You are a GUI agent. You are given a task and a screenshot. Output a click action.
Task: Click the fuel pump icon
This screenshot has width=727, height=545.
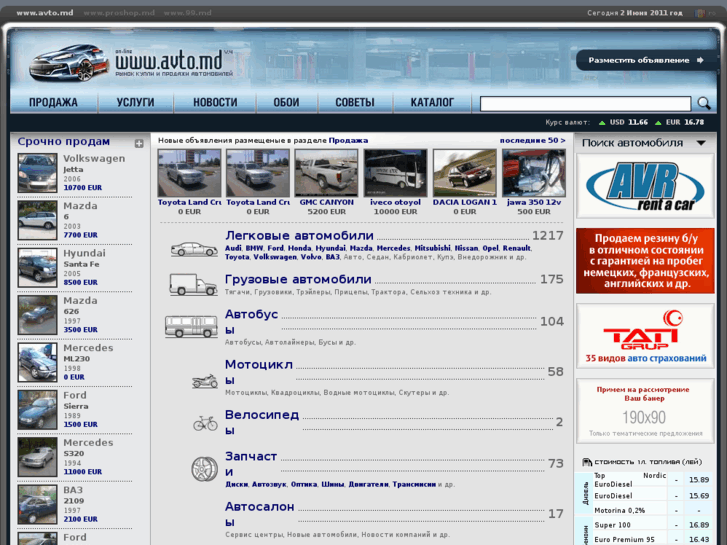[587, 462]
